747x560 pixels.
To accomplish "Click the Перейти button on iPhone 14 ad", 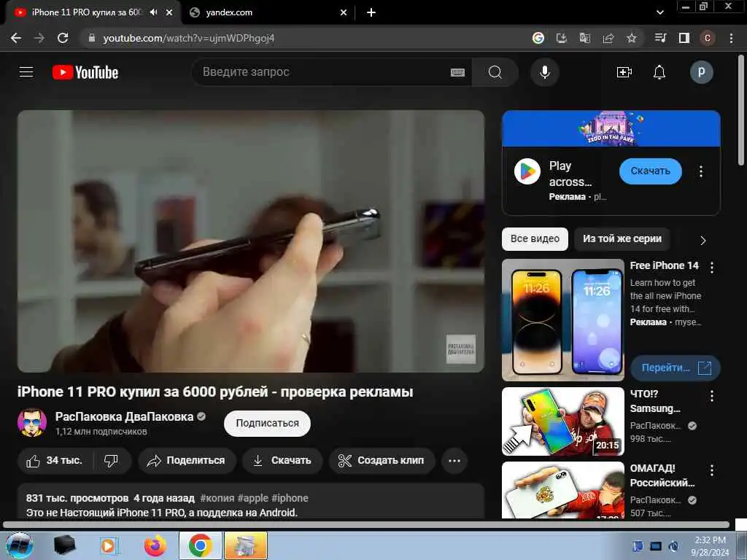I will pyautogui.click(x=675, y=368).
